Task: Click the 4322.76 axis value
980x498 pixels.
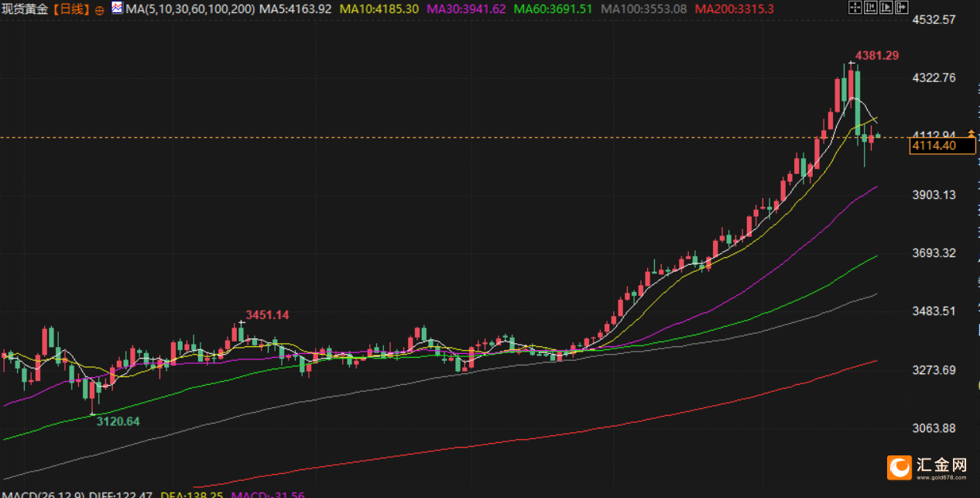Action: pos(934,77)
